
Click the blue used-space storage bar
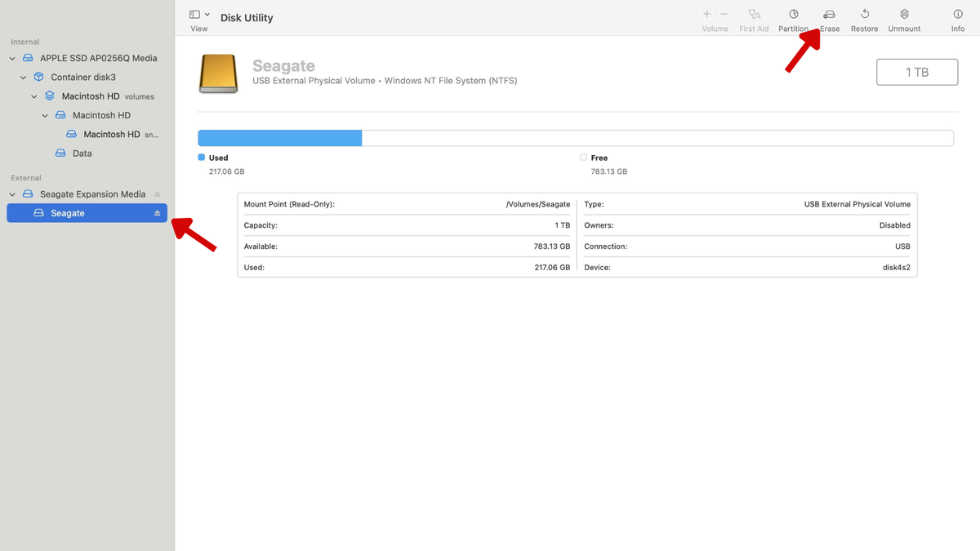[x=279, y=138]
